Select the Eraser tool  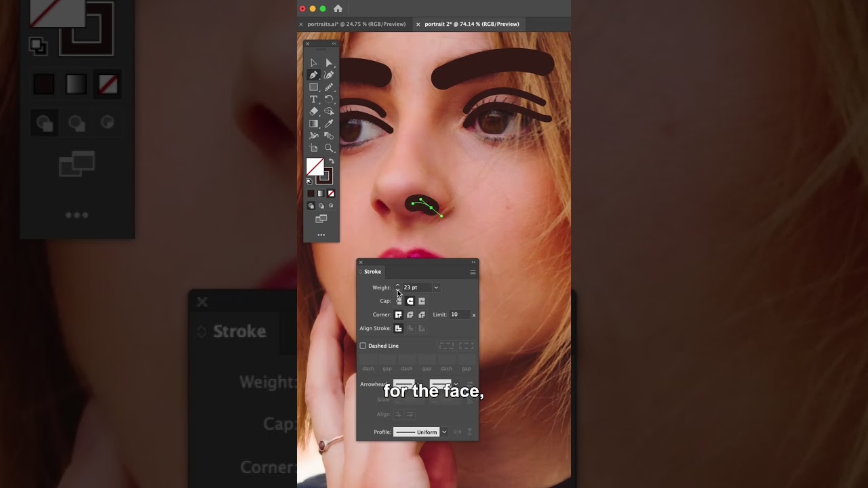[x=313, y=112]
